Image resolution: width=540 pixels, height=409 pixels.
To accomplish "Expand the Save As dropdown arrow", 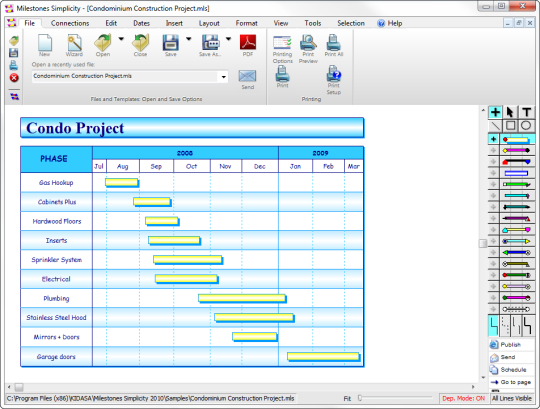I will pos(228,39).
